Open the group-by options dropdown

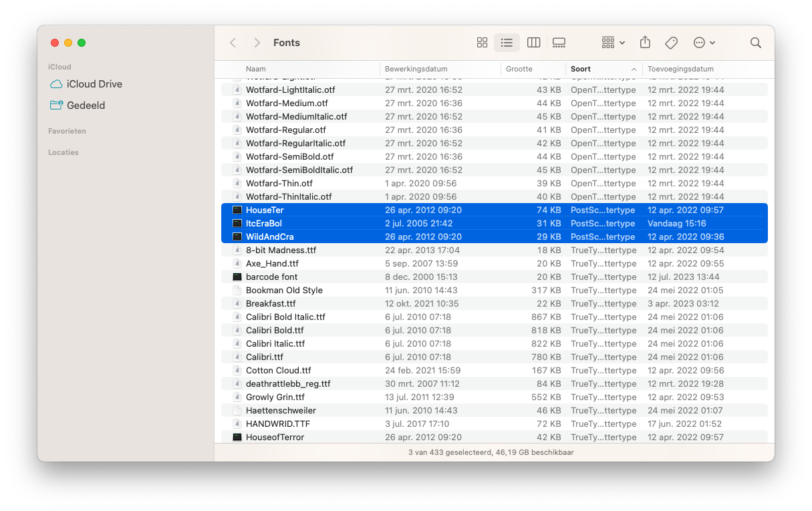[x=613, y=43]
